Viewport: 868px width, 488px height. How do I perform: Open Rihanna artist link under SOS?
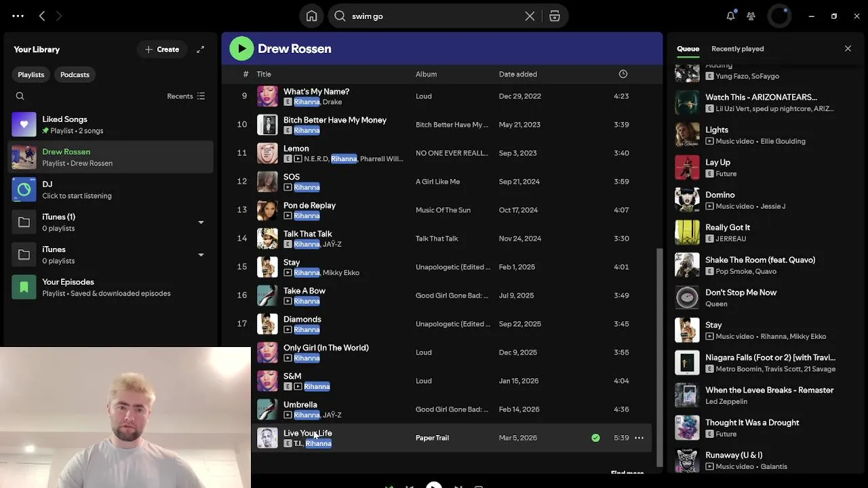coord(307,187)
